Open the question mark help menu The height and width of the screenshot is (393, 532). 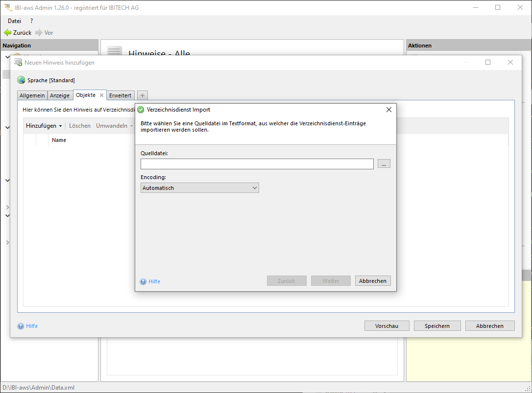click(32, 21)
